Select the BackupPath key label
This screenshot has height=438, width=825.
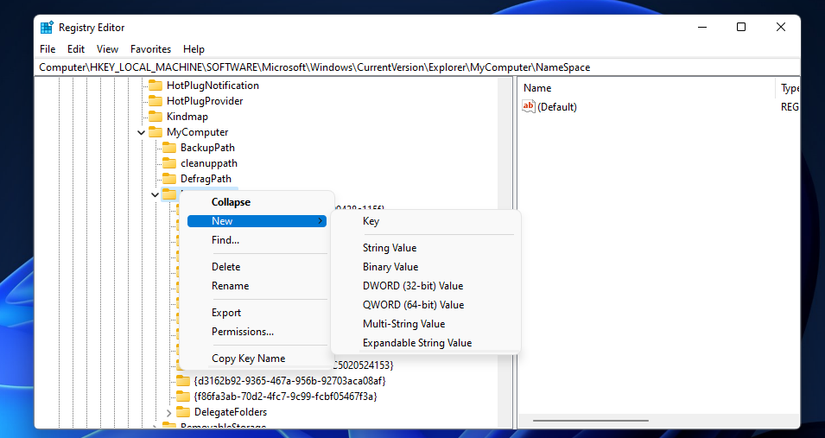(207, 147)
